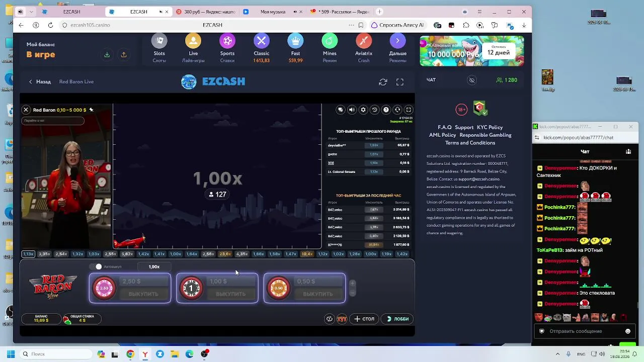Add another bet panel with the plus button
This screenshot has height=362, width=644.
pyautogui.click(x=352, y=284)
